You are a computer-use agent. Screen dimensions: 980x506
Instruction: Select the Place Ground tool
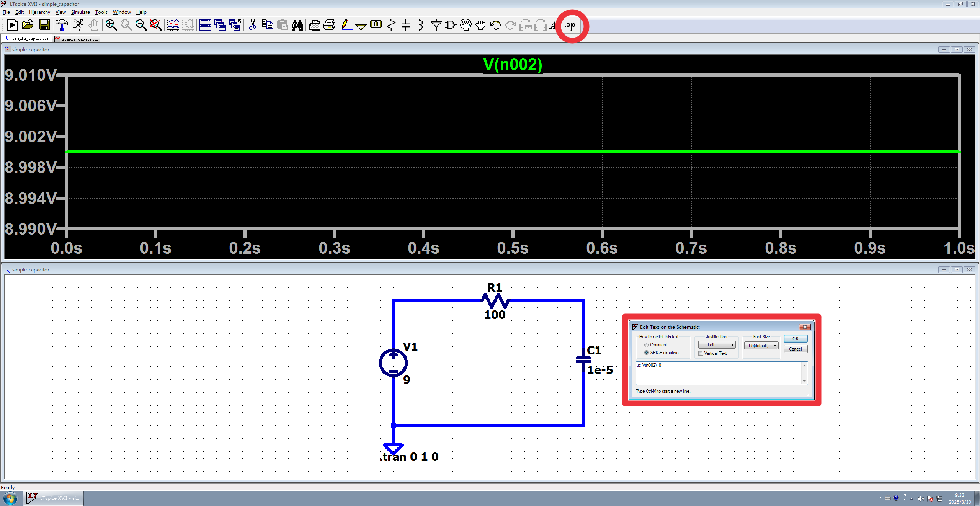pos(361,25)
